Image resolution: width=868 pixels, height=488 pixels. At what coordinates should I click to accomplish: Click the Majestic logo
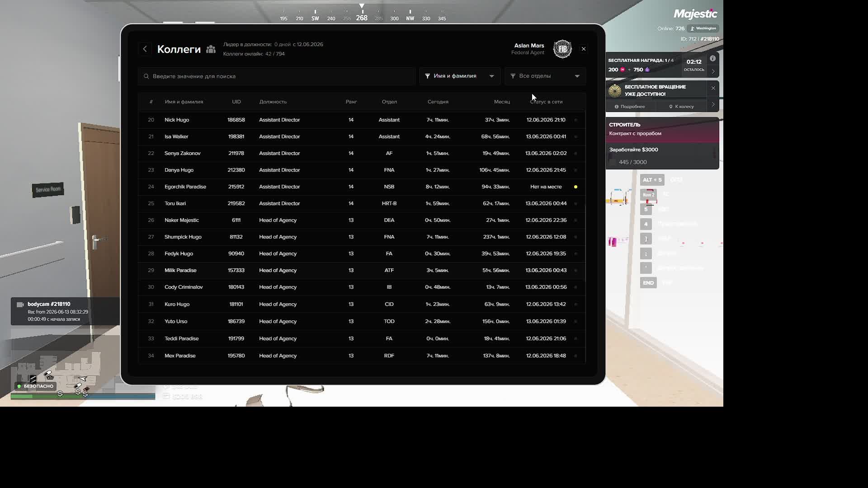coord(695,14)
